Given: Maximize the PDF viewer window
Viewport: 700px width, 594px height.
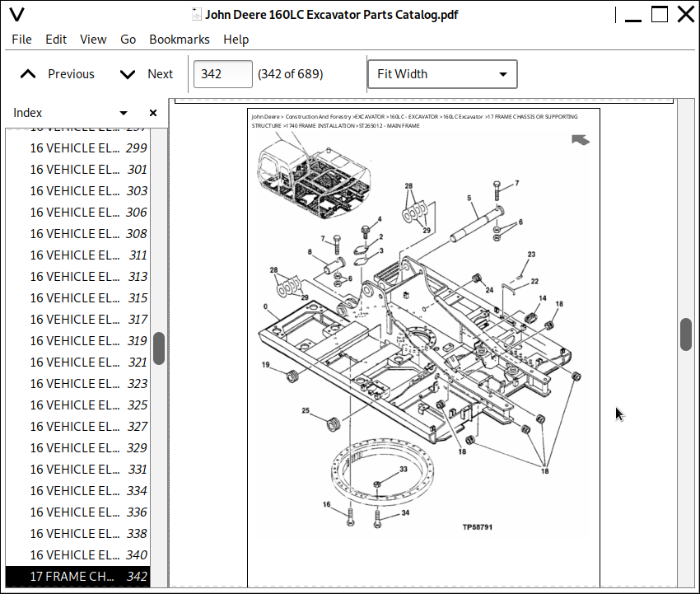Looking at the screenshot, I should pos(660,14).
